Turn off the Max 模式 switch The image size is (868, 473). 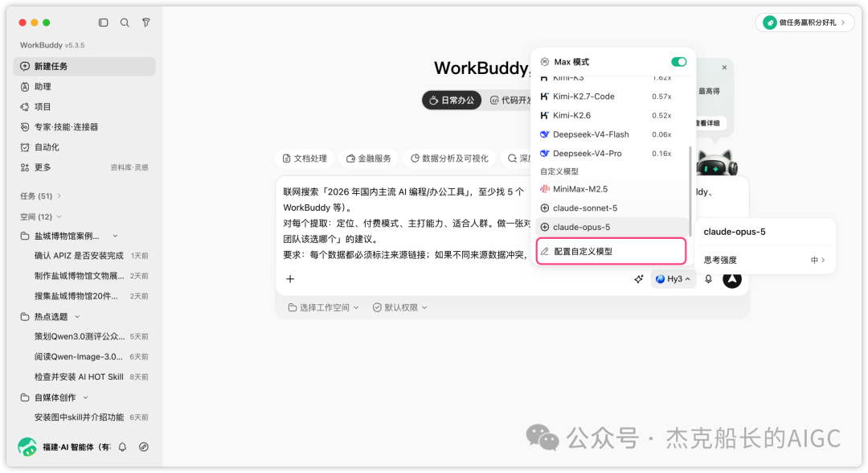coord(678,62)
